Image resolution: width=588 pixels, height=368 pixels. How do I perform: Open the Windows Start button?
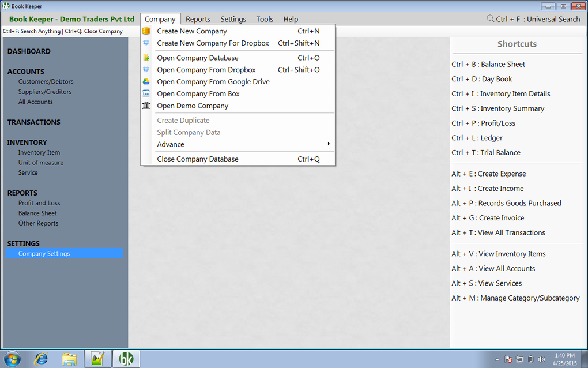click(12, 359)
